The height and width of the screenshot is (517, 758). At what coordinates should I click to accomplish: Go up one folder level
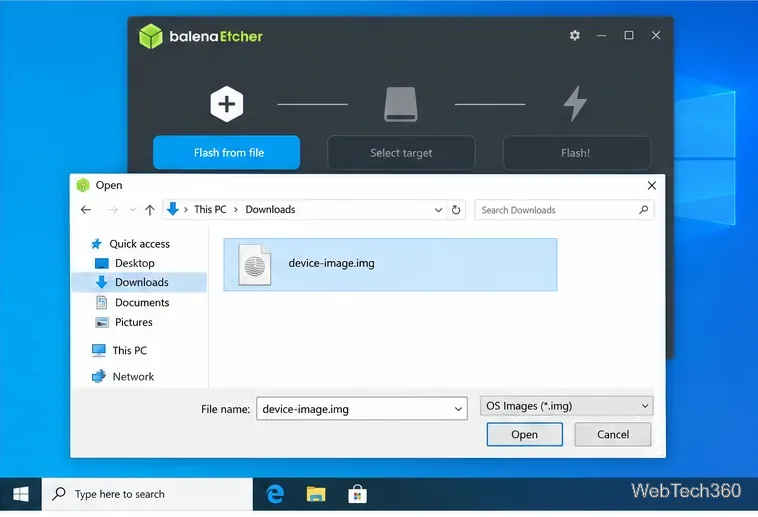150,210
